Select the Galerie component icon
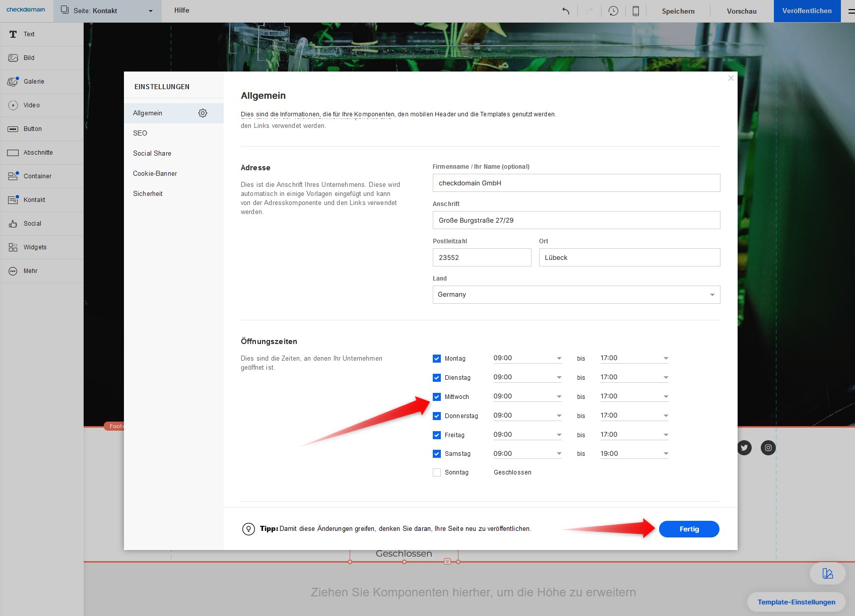Viewport: 855px width, 616px height. pyautogui.click(x=13, y=82)
